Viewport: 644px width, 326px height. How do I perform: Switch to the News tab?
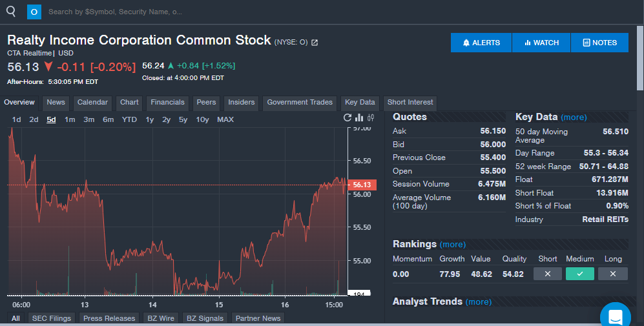pos(56,103)
